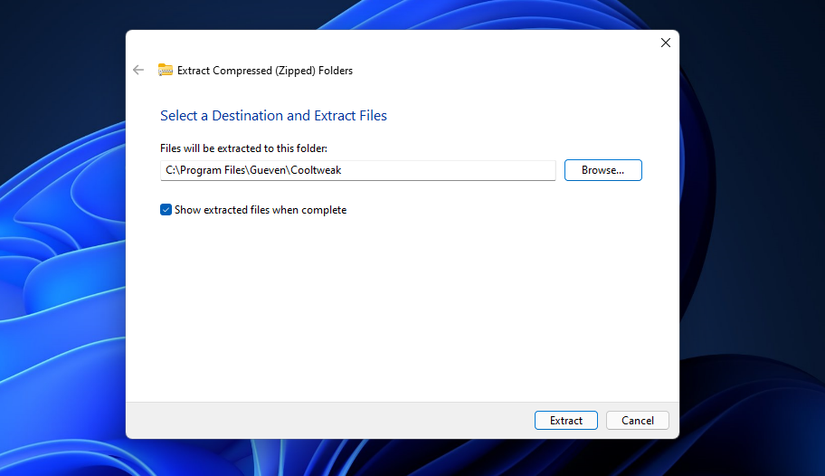The image size is (825, 476).
Task: Click the zipped folder icon in the title
Action: (x=165, y=70)
